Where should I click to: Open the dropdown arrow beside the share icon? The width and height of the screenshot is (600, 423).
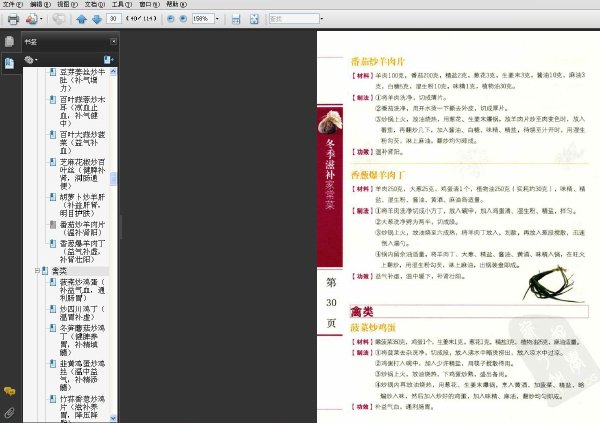[41, 19]
